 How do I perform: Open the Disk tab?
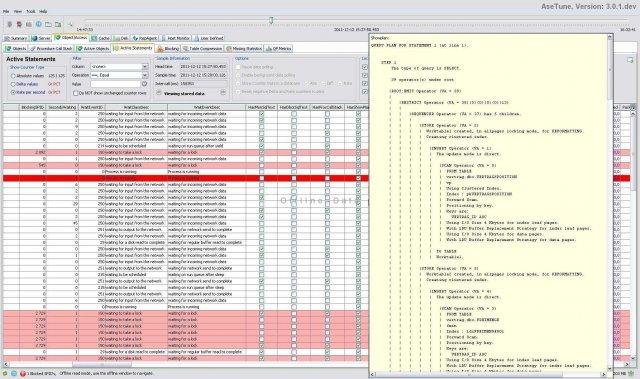point(121,38)
